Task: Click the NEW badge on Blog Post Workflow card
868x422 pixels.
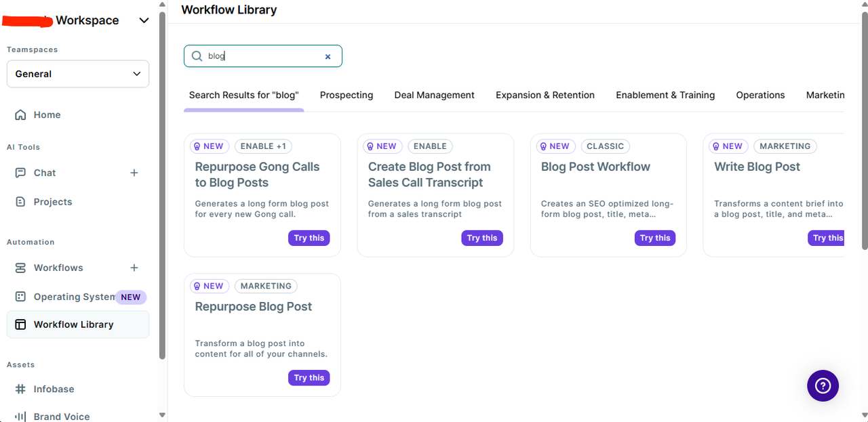Action: (x=555, y=146)
